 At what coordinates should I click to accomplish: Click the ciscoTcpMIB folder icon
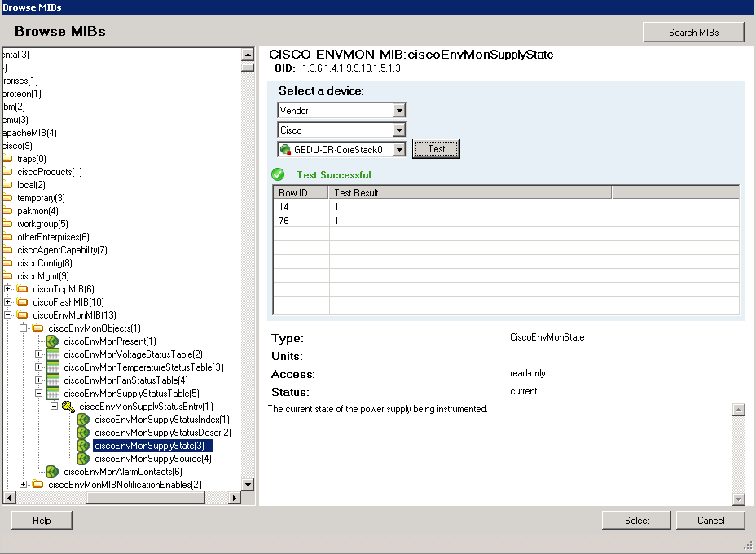22,288
